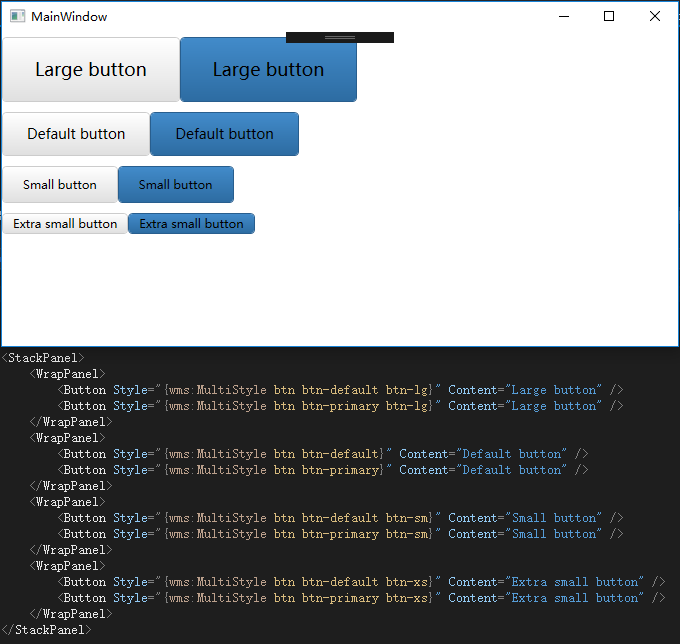Click the blue Extra small button

191,223
